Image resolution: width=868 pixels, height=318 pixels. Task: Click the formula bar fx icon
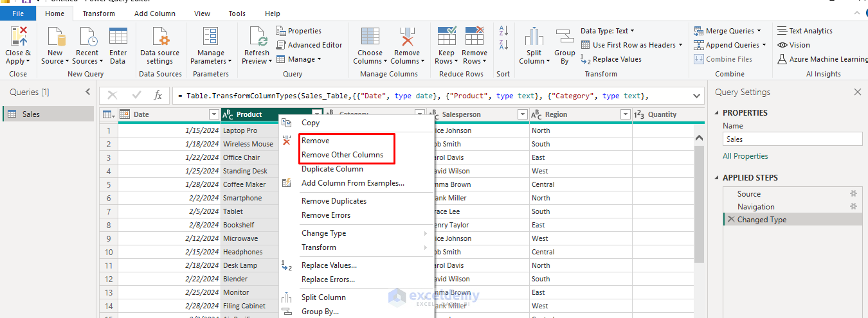click(x=158, y=96)
